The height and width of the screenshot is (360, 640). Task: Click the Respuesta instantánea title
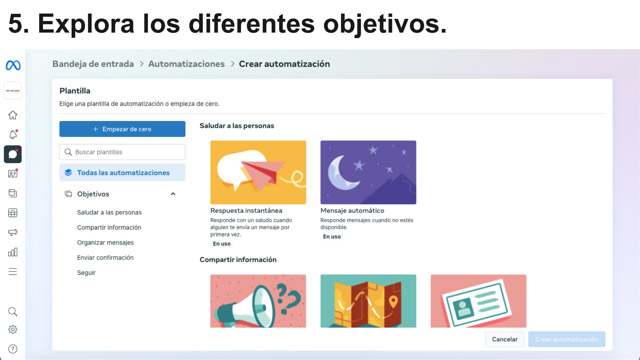246,211
